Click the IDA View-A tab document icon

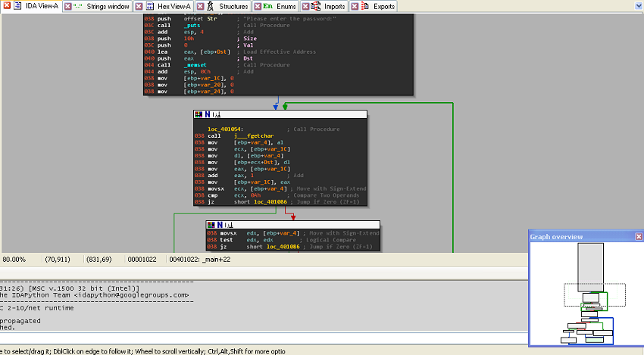17,6
